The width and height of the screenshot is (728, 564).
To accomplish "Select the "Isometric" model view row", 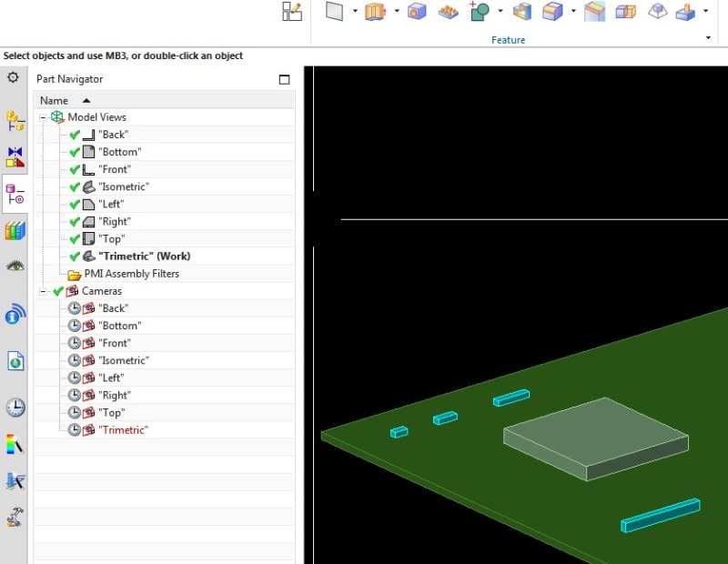I will point(124,186).
